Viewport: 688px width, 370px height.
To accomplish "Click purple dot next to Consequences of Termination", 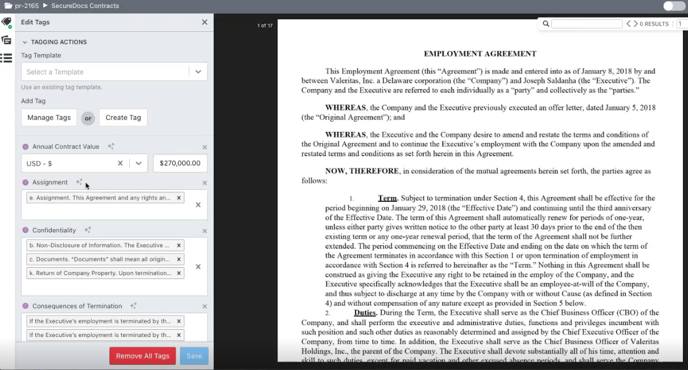I will point(25,306).
